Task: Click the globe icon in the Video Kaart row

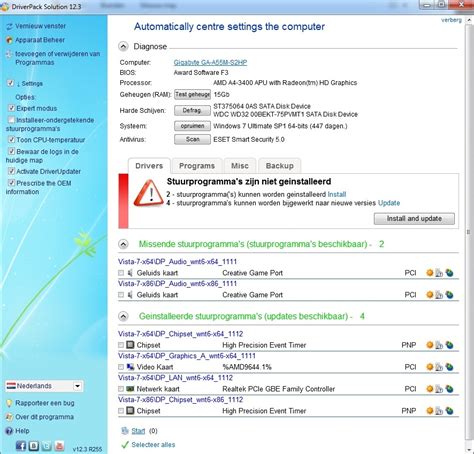Action: [x=449, y=367]
